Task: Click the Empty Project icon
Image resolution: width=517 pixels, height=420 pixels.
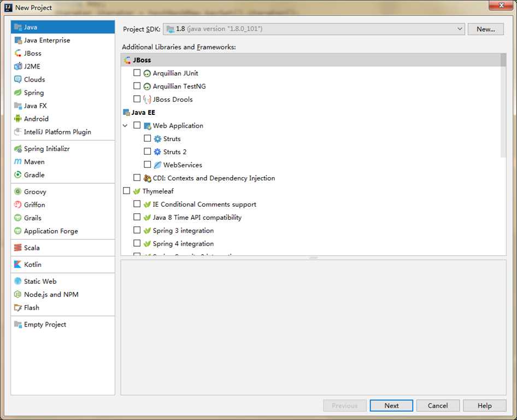Action: 18,324
